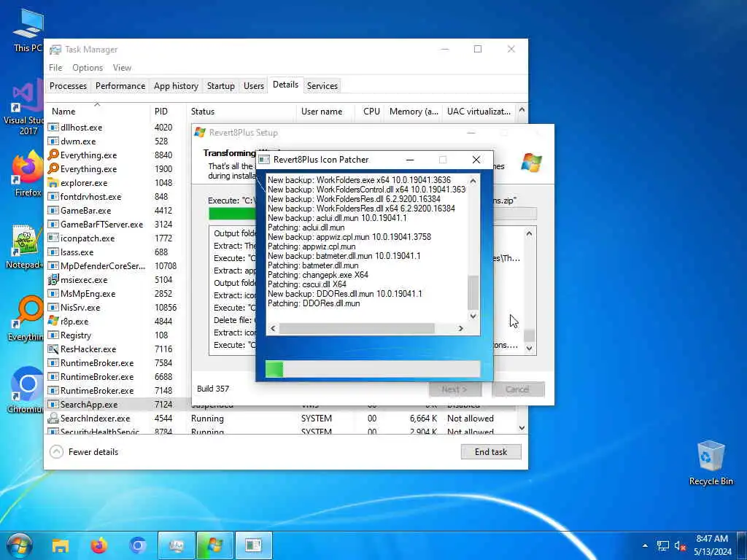Click Task Manager scrollbar up arrow
Screen dimensions: 747x560
click(x=522, y=110)
